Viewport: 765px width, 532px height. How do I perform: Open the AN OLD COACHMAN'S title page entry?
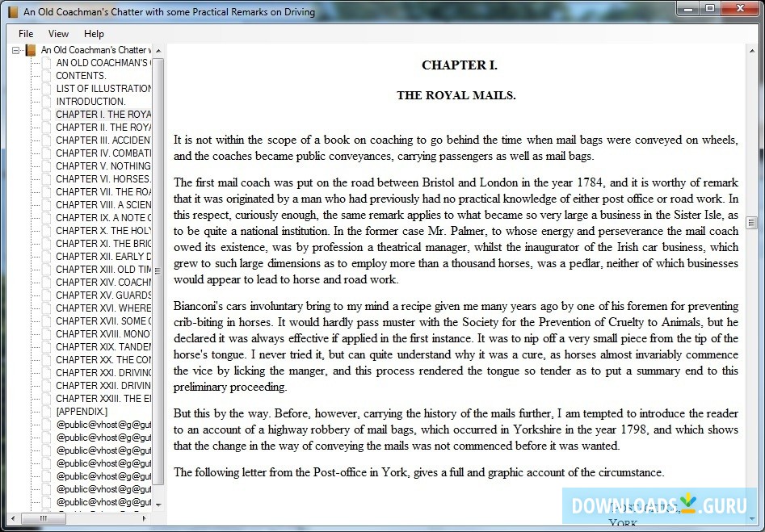pos(103,62)
